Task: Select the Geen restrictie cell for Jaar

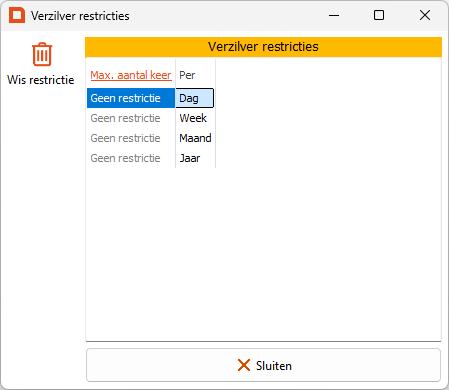Action: point(131,158)
